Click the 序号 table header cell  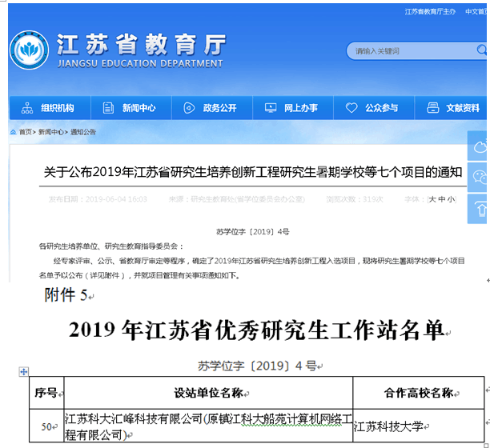(x=46, y=393)
